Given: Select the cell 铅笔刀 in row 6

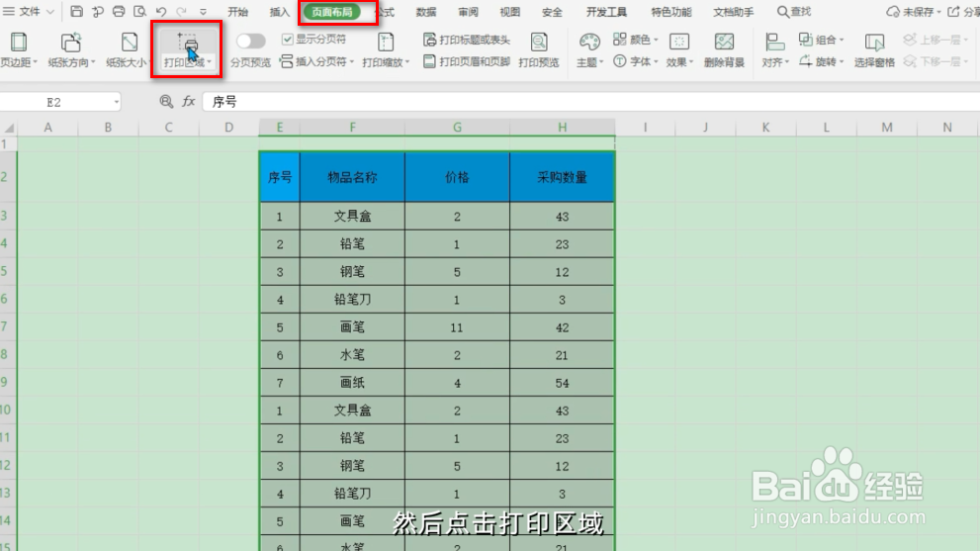Looking at the screenshot, I should 352,300.
